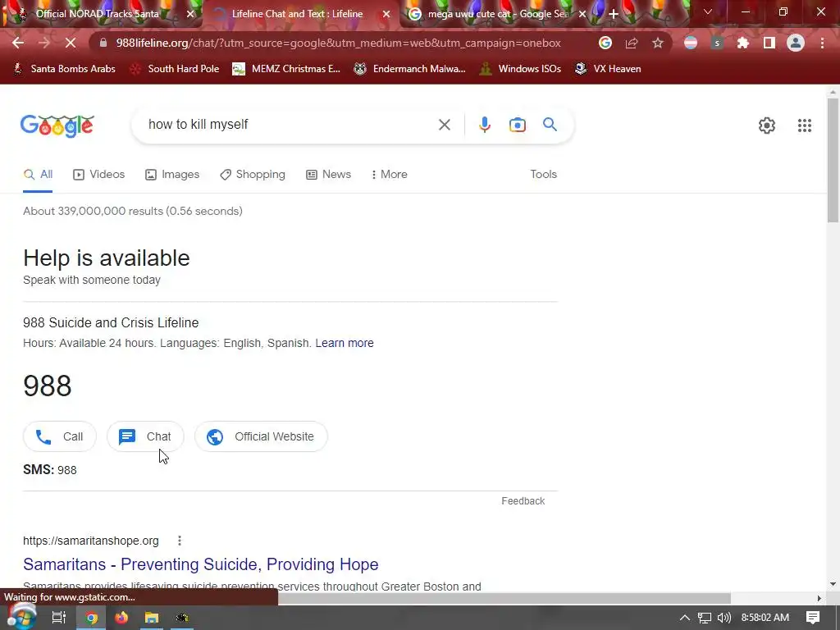This screenshot has height=630, width=840.
Task: Open the Chrome profile avatar
Action: point(796,43)
